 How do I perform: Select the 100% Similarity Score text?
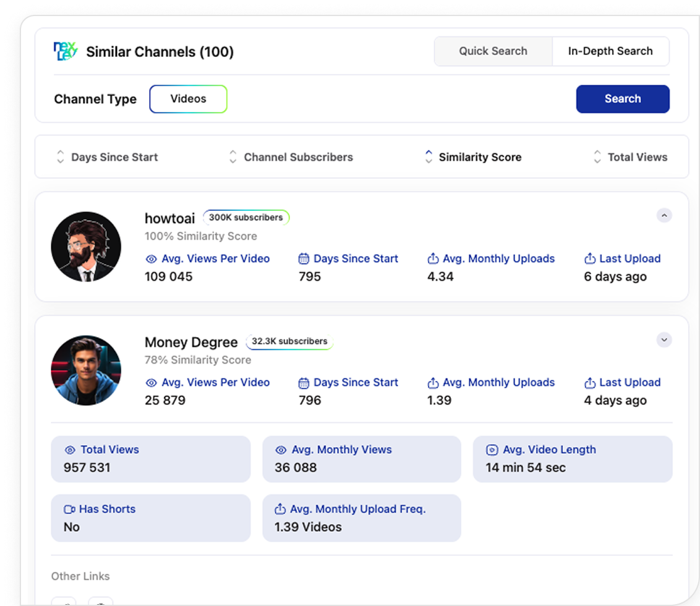[201, 236]
